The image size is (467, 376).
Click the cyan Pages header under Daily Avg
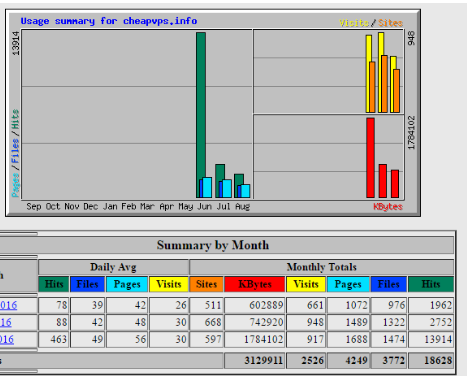[127, 284]
